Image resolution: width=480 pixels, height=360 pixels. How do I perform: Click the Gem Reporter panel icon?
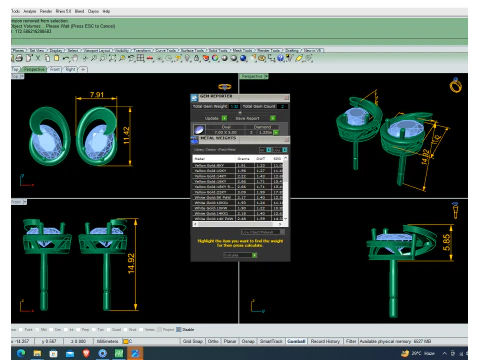[x=194, y=97]
